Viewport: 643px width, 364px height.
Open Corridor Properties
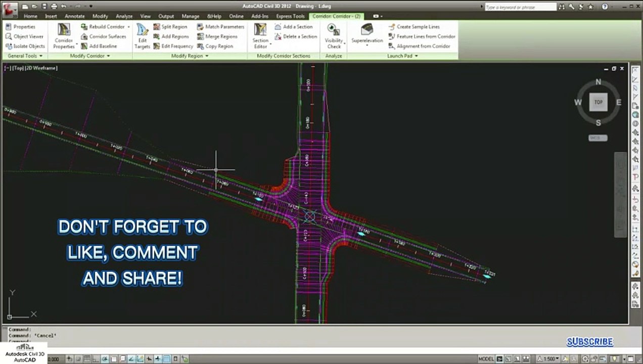click(x=64, y=36)
